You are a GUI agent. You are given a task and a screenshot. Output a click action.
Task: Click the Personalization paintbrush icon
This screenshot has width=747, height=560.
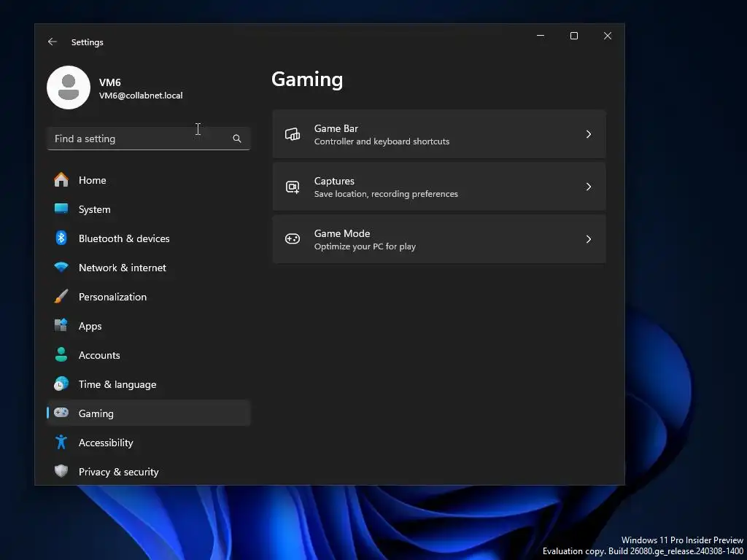pos(61,296)
